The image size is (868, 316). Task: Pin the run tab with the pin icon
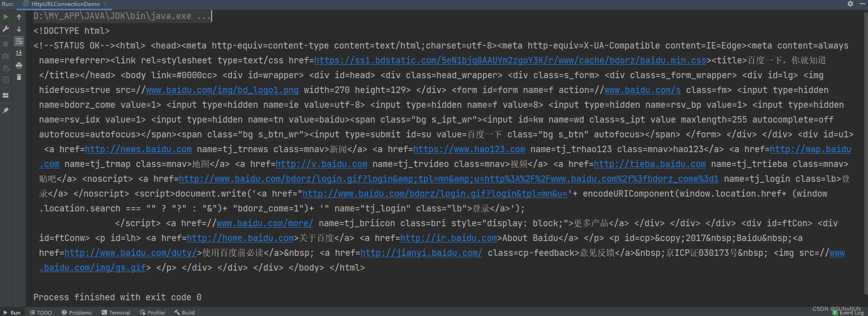tap(6, 111)
